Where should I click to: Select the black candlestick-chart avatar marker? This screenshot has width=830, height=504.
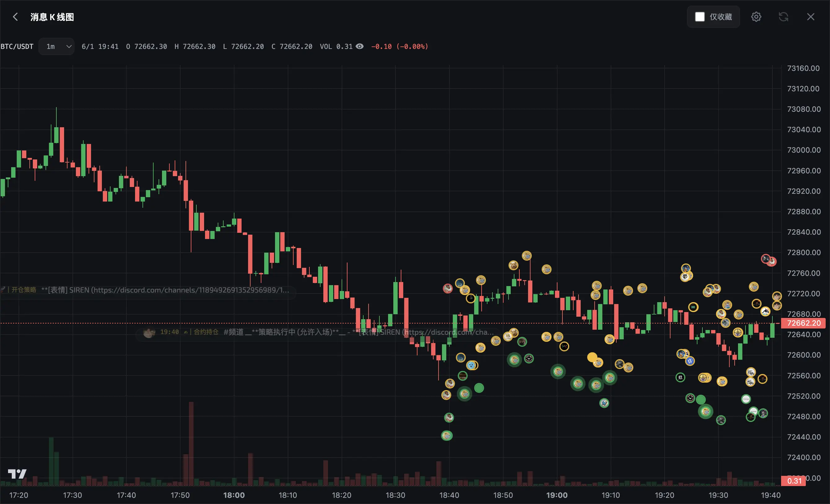coord(564,346)
